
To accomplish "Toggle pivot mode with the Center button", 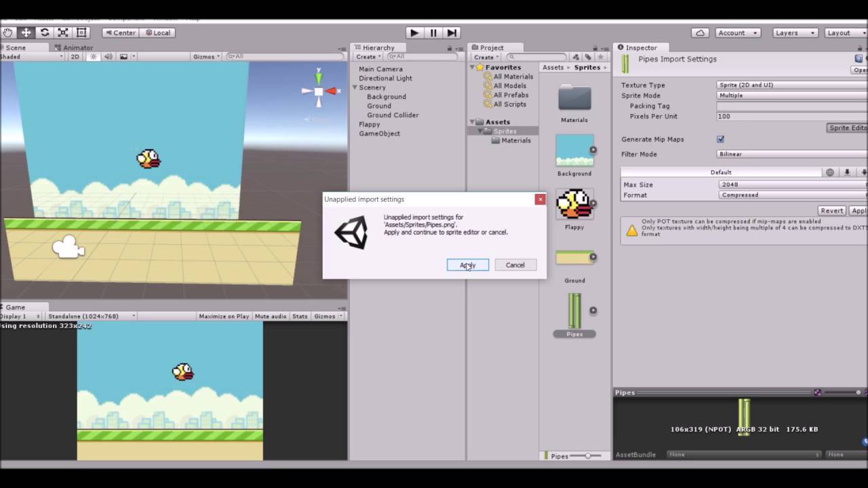I will [120, 33].
